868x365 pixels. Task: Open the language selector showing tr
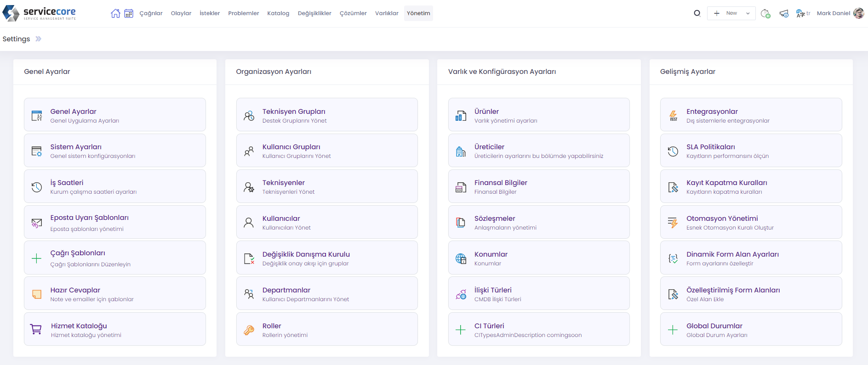point(803,13)
